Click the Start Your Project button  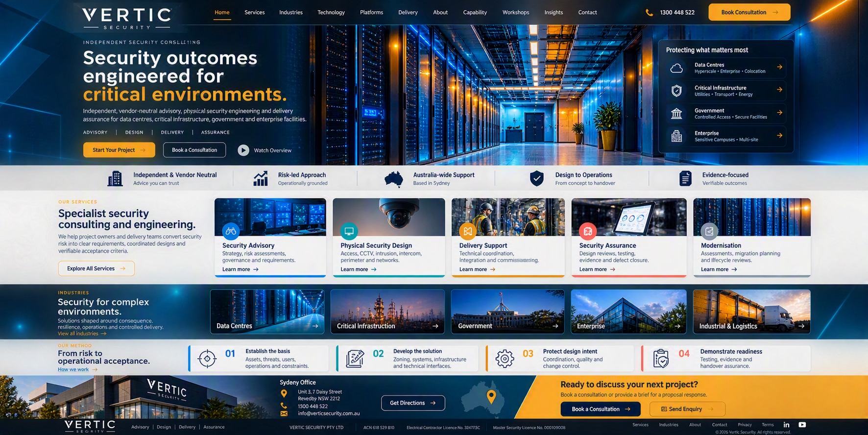coord(119,150)
